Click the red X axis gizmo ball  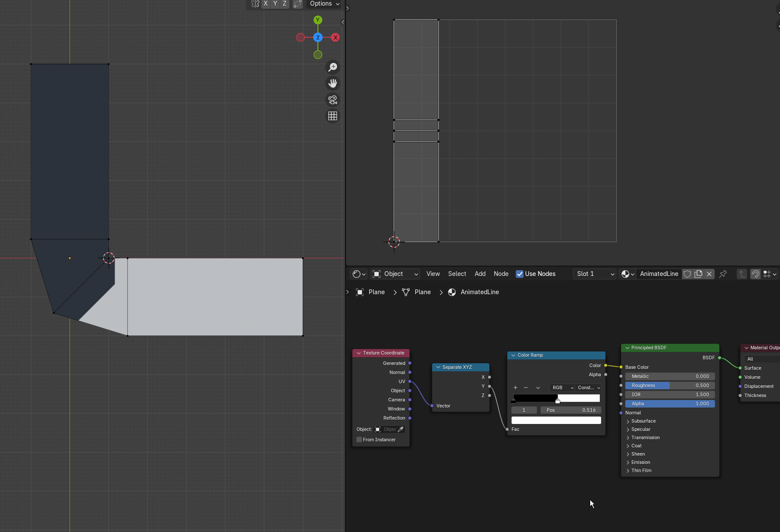tap(335, 37)
